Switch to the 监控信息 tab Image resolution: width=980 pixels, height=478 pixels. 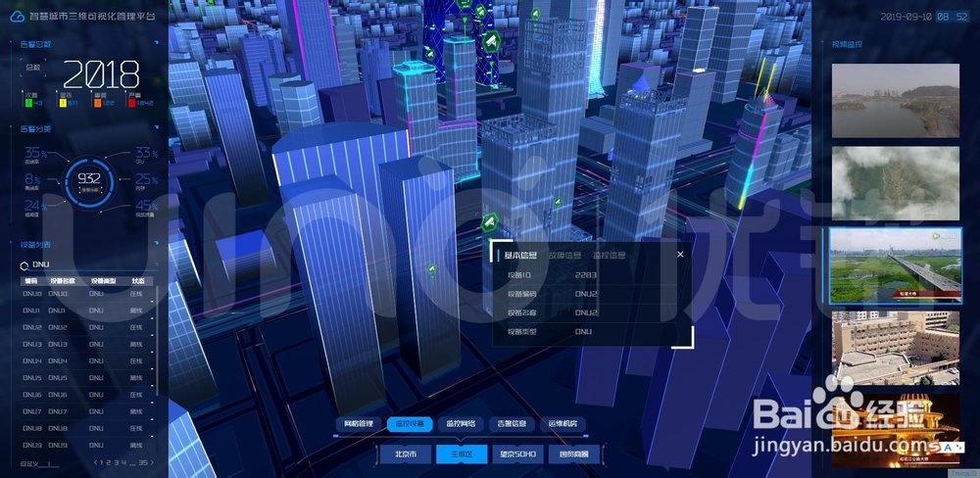[610, 255]
